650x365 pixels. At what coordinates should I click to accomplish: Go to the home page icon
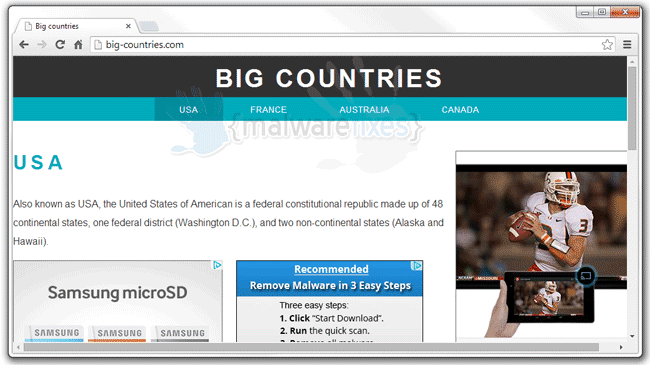(x=78, y=44)
